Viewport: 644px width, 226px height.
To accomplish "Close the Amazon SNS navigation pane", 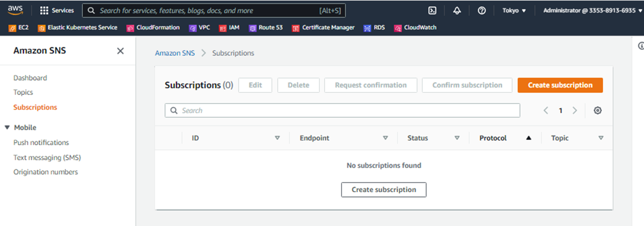I will [x=120, y=51].
